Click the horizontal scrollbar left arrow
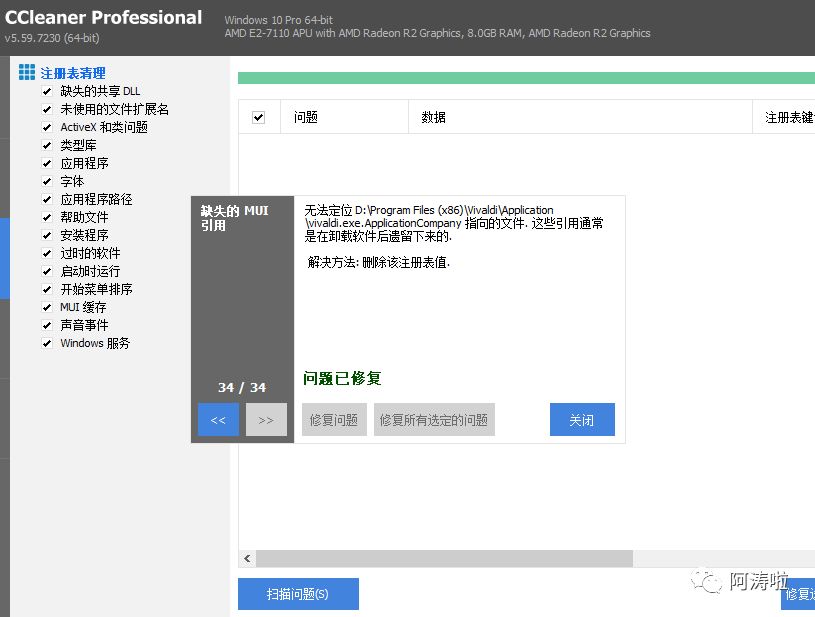 click(247, 558)
